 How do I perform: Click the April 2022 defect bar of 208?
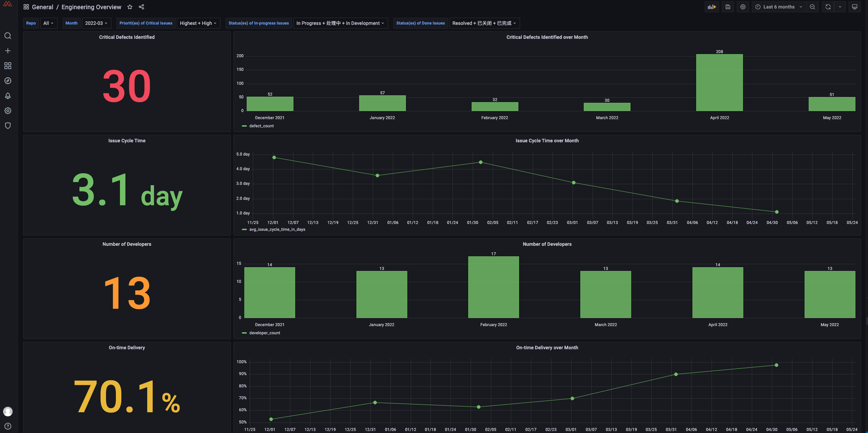point(719,82)
